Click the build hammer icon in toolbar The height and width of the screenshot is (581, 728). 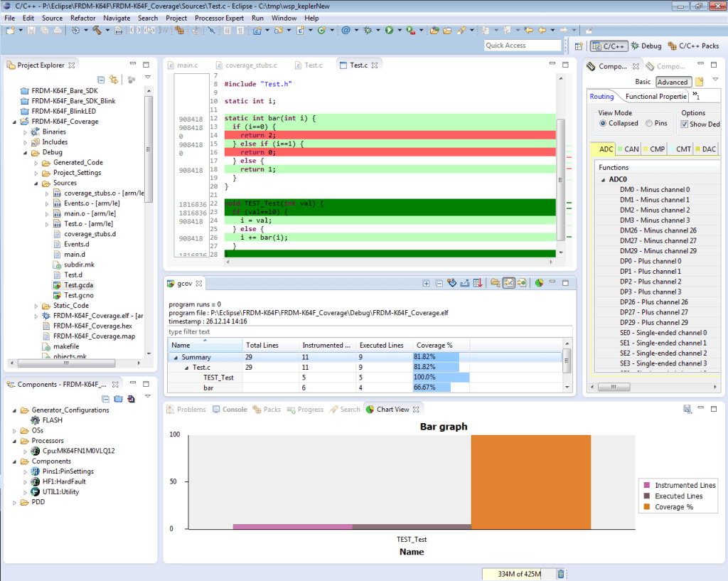(x=98, y=31)
